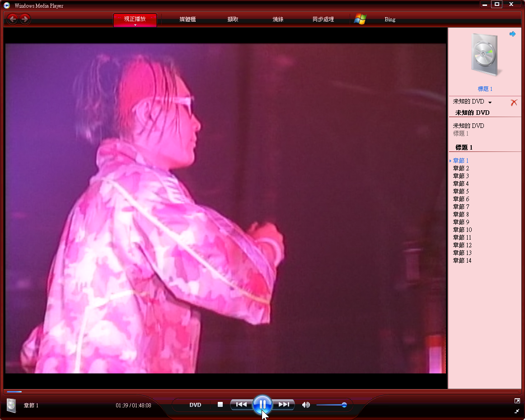Image resolution: width=525 pixels, height=420 pixels.
Task: Mute the sound via speaker icon
Action: 306,405
